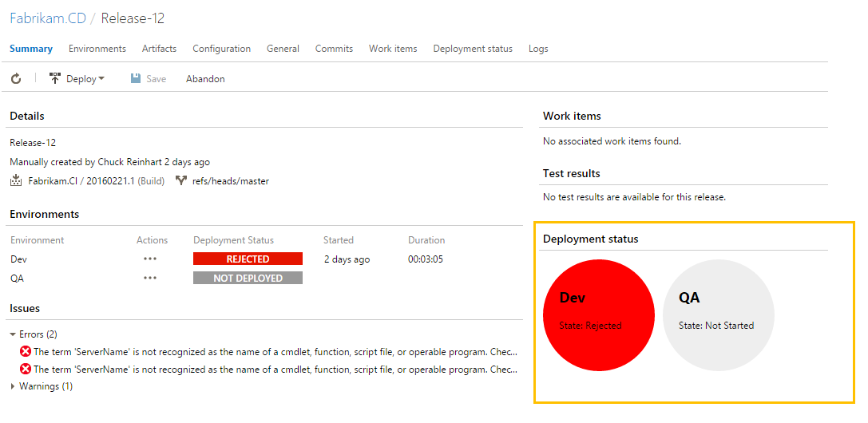
Task: View the Commits tab
Action: point(335,49)
